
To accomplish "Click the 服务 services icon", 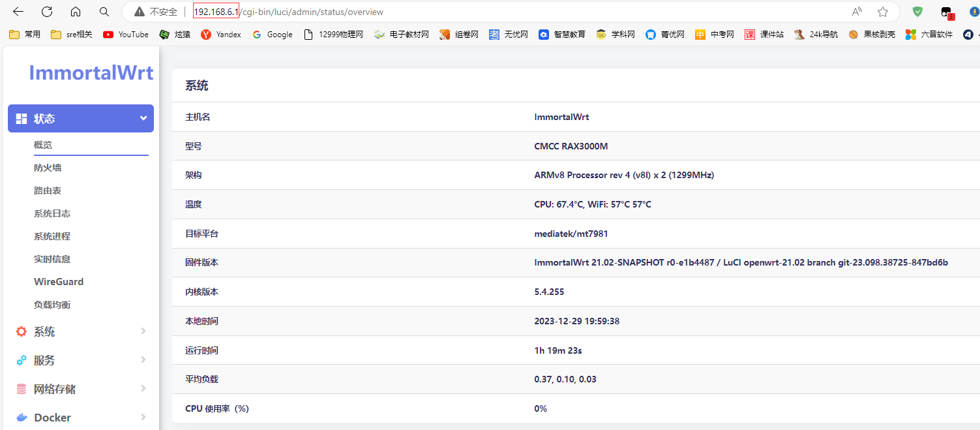I will tap(22, 360).
